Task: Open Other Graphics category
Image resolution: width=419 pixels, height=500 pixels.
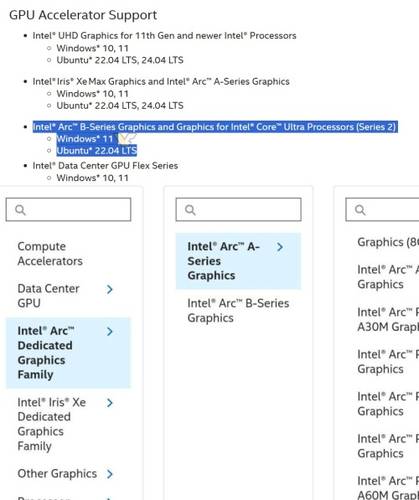Action: tap(57, 473)
